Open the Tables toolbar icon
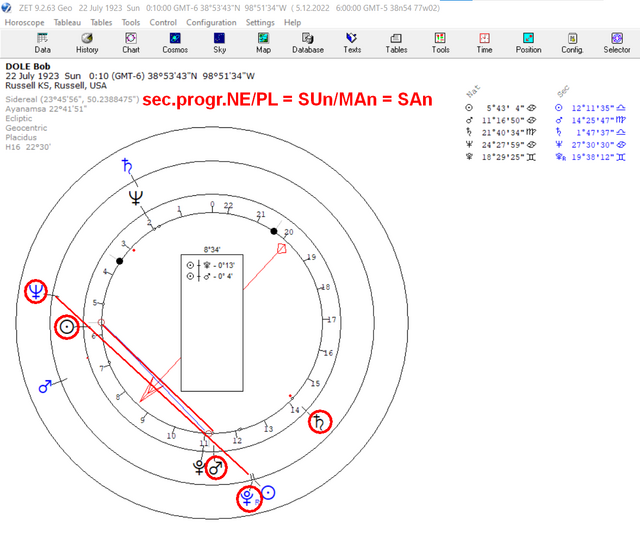 coord(396,43)
